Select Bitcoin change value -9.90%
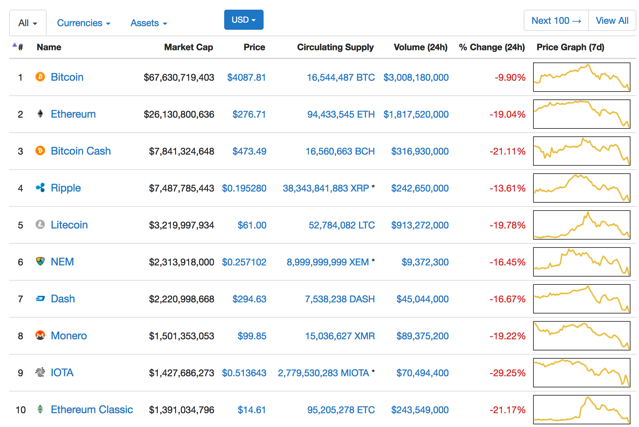 point(510,77)
